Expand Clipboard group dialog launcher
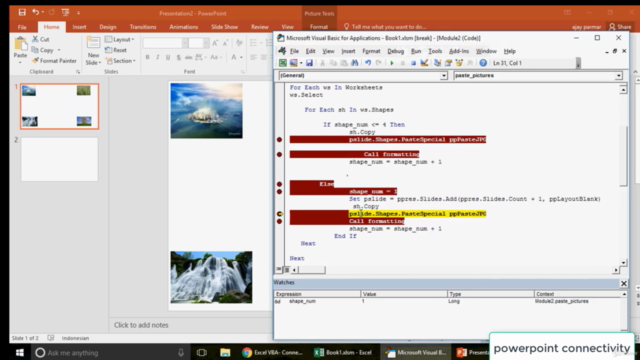This screenshot has width=640, height=360. tap(78, 72)
